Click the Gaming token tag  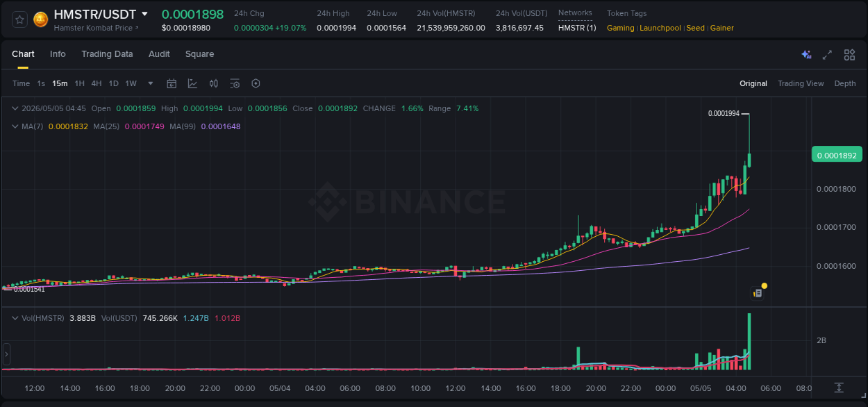click(x=621, y=28)
